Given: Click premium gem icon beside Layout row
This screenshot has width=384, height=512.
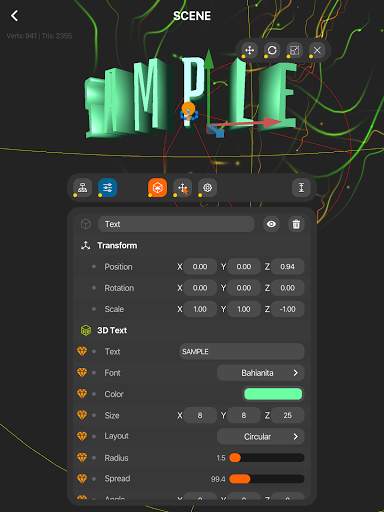Looking at the screenshot, I should (x=82, y=436).
